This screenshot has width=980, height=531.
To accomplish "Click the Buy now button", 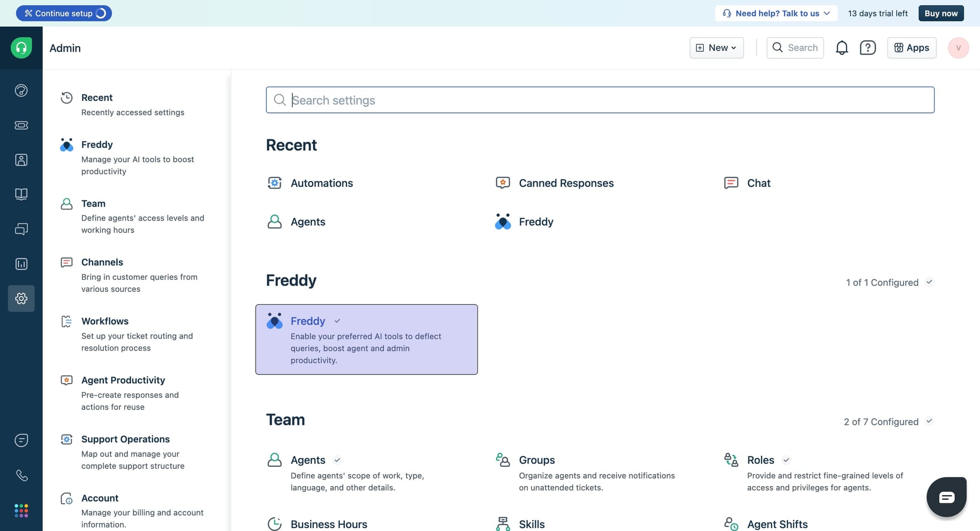I will (941, 13).
